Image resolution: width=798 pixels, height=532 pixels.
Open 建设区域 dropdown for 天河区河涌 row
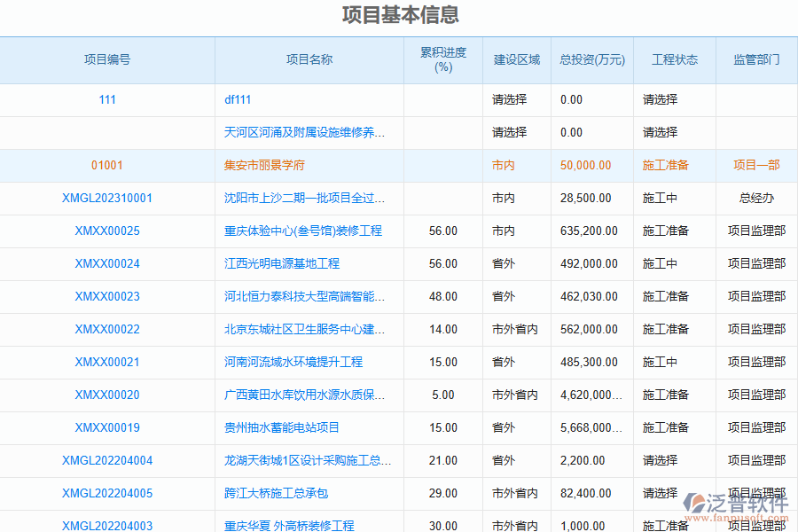tap(510, 132)
